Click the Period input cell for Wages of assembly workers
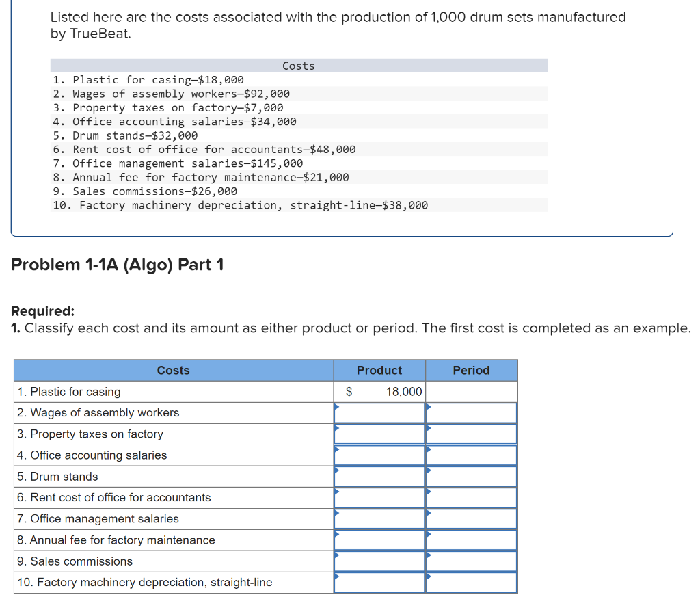Viewport: 700px width, 610px height. pyautogui.click(x=471, y=412)
